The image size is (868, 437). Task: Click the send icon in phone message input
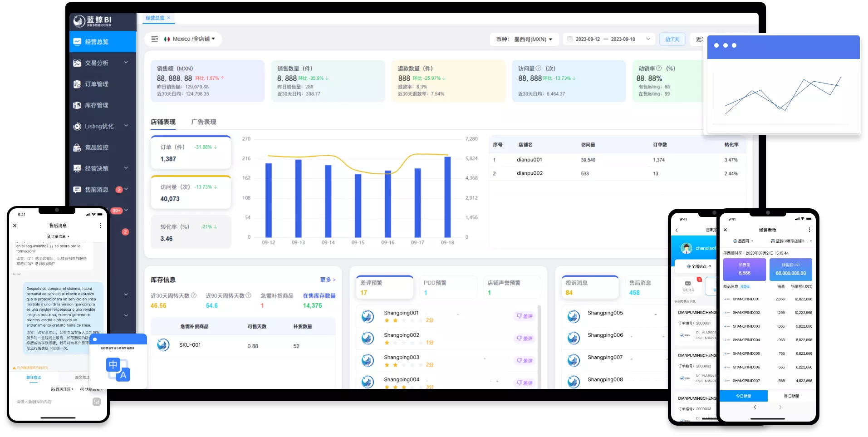click(97, 402)
